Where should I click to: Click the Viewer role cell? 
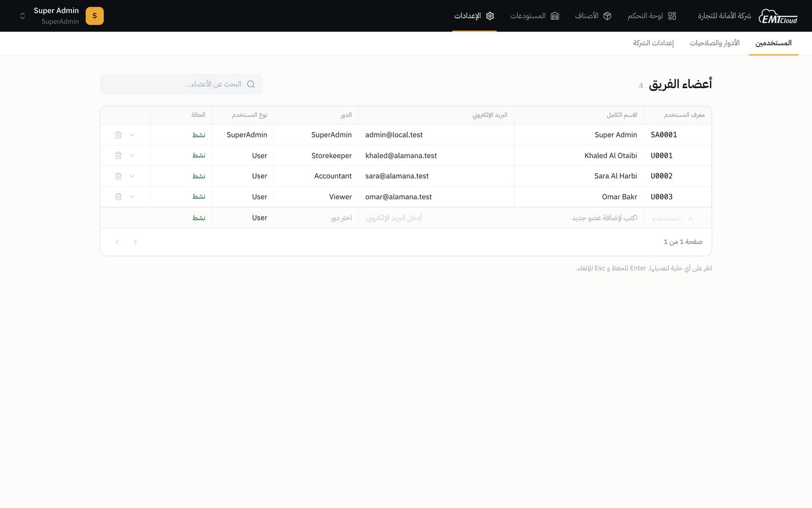pyautogui.click(x=317, y=197)
